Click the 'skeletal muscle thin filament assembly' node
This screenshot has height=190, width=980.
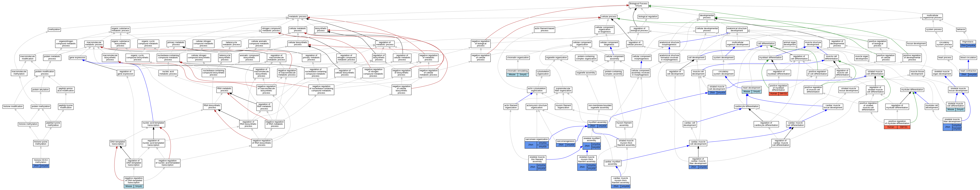coord(537,159)
